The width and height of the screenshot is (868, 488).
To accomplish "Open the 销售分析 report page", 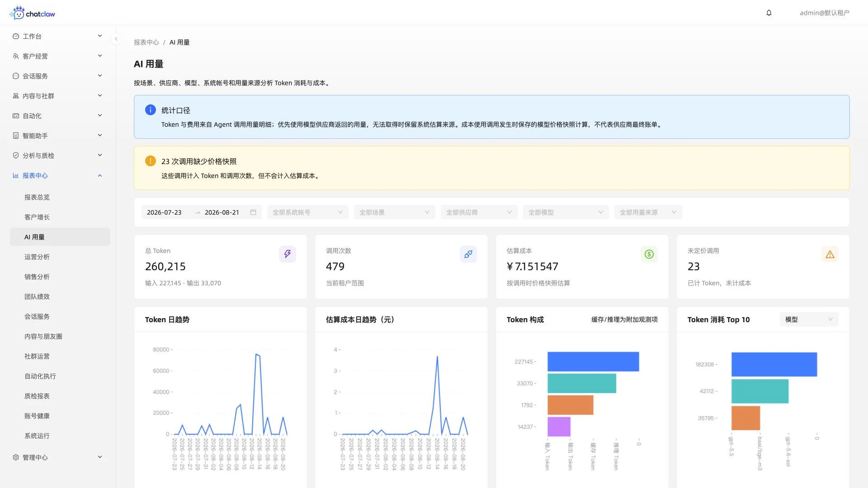I will pos(60,277).
